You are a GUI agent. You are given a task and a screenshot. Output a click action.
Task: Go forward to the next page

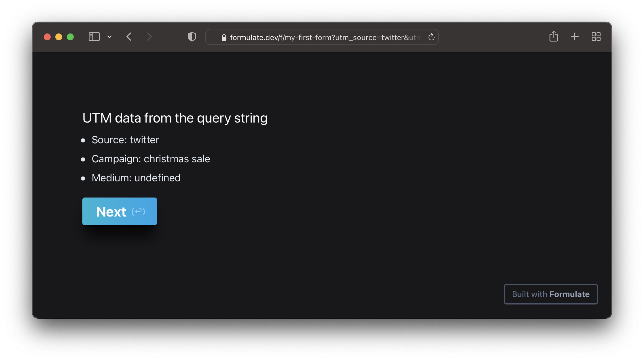point(149,37)
